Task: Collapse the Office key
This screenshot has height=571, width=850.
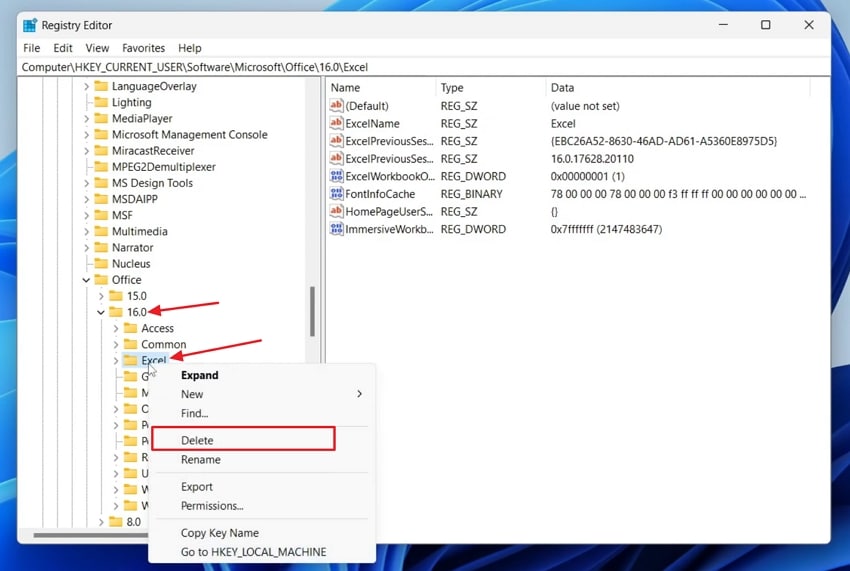Action: 86,280
